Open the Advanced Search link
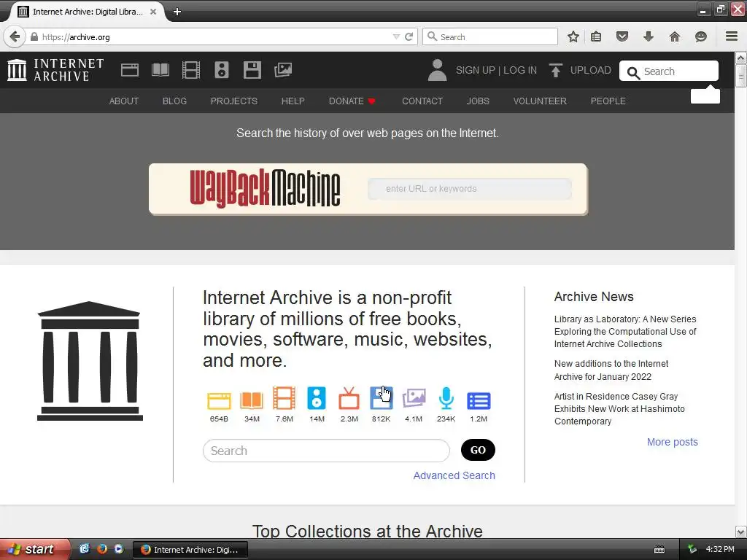Image resolution: width=747 pixels, height=560 pixels. click(454, 475)
